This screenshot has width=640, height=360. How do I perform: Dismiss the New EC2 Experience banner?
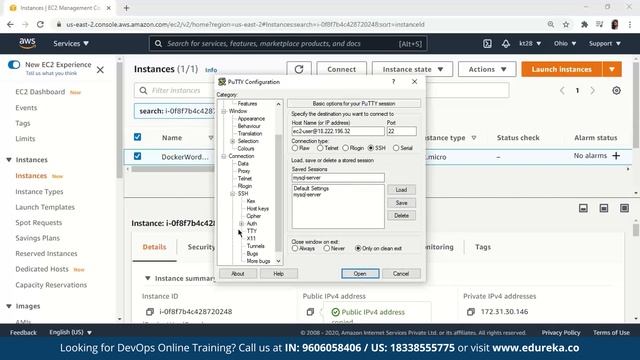point(100,70)
